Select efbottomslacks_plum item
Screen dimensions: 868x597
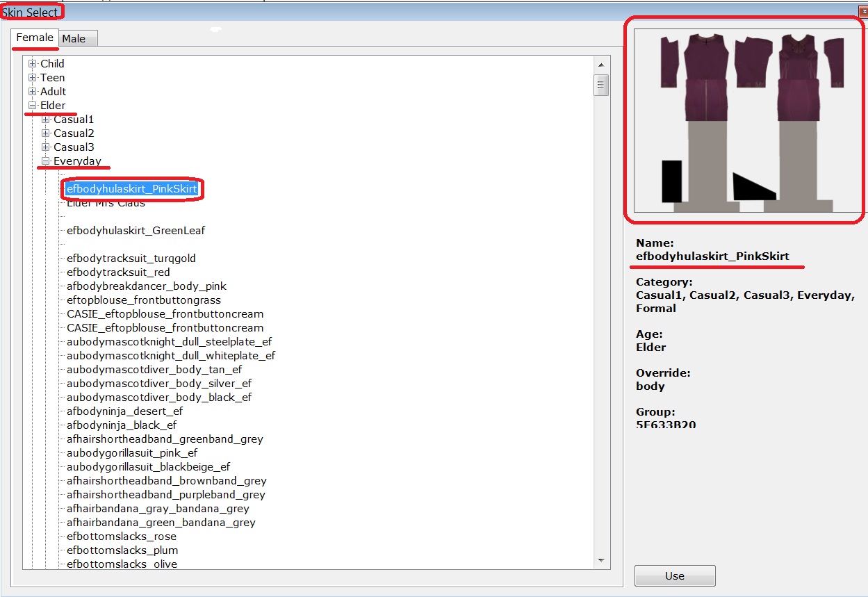122,550
